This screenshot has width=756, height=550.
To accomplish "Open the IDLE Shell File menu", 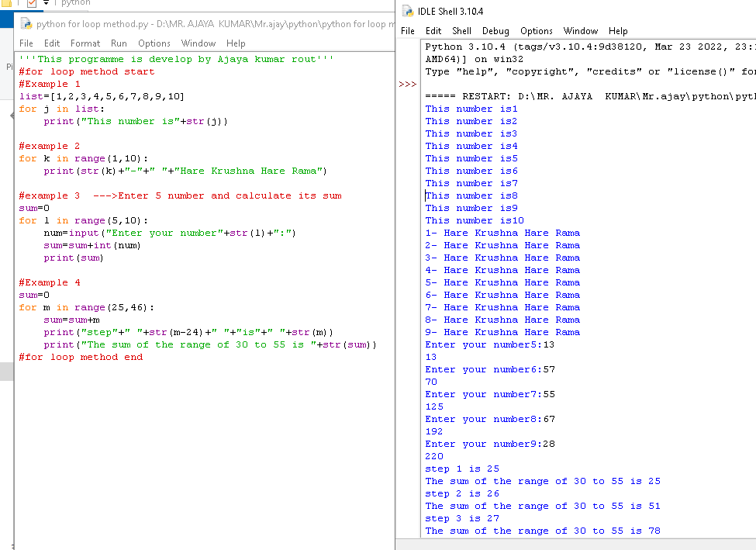I will pyautogui.click(x=408, y=31).
